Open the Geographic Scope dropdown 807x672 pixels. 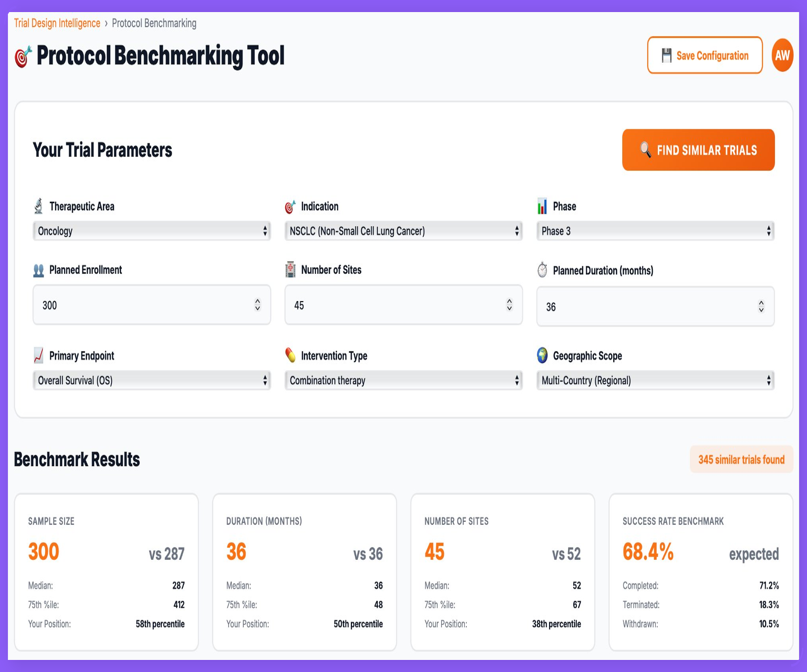(x=655, y=380)
